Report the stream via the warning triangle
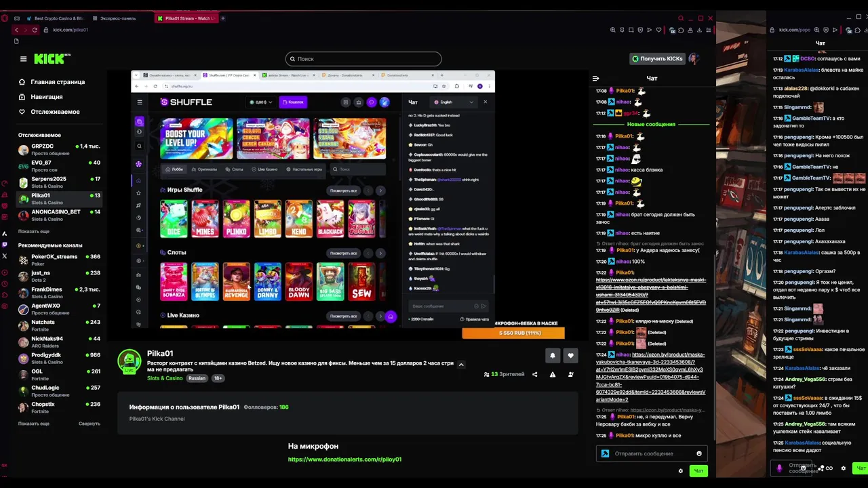This screenshot has height=488, width=868. (x=553, y=374)
